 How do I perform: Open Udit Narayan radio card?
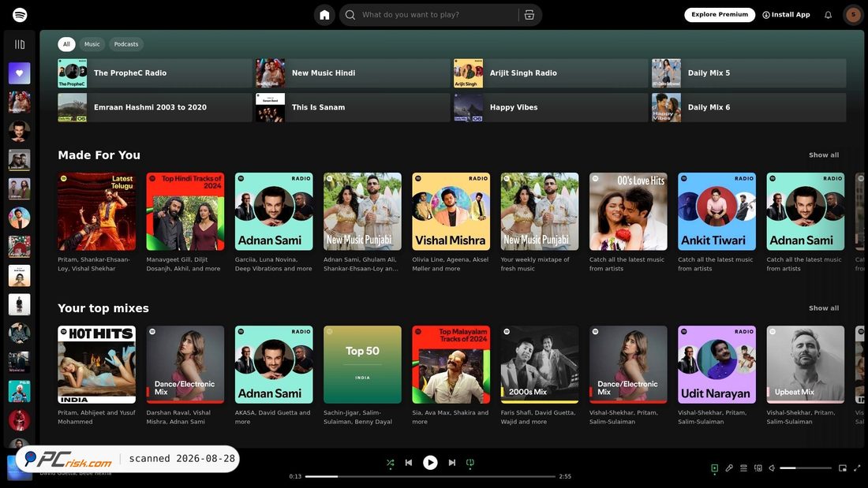point(716,364)
